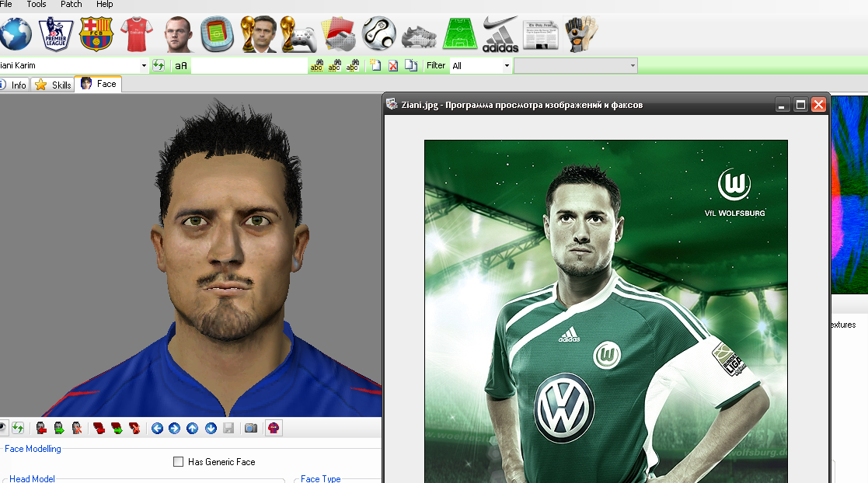Viewport: 868px width, 483px height.
Task: Move view up with blue up arrow
Action: 192,428
